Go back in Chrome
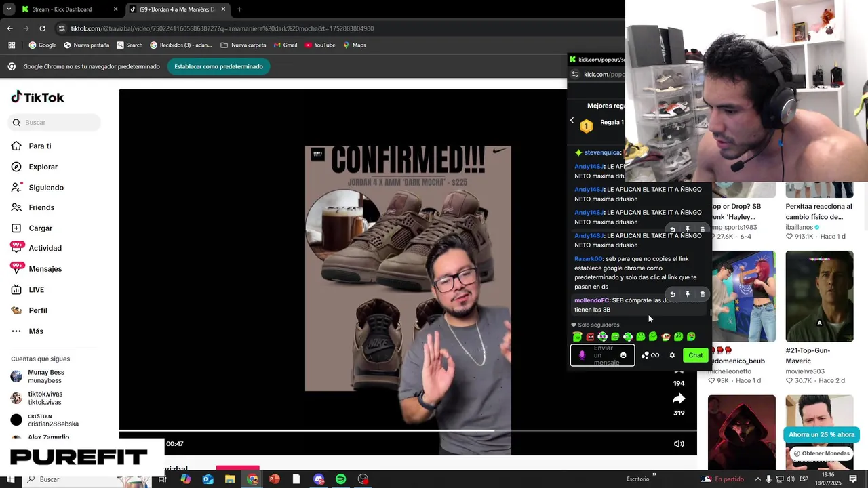 pyautogui.click(x=9, y=28)
